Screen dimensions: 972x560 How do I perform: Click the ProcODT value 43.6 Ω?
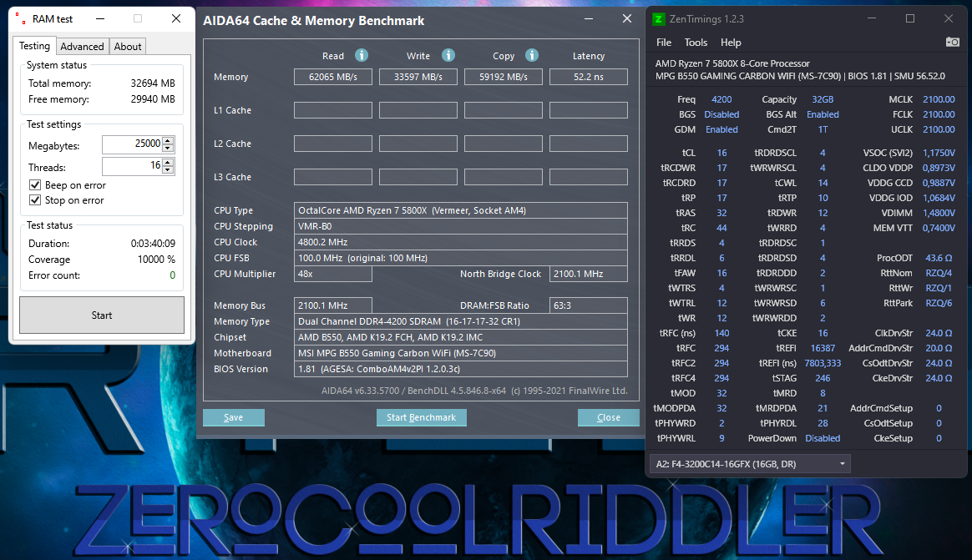tap(939, 258)
